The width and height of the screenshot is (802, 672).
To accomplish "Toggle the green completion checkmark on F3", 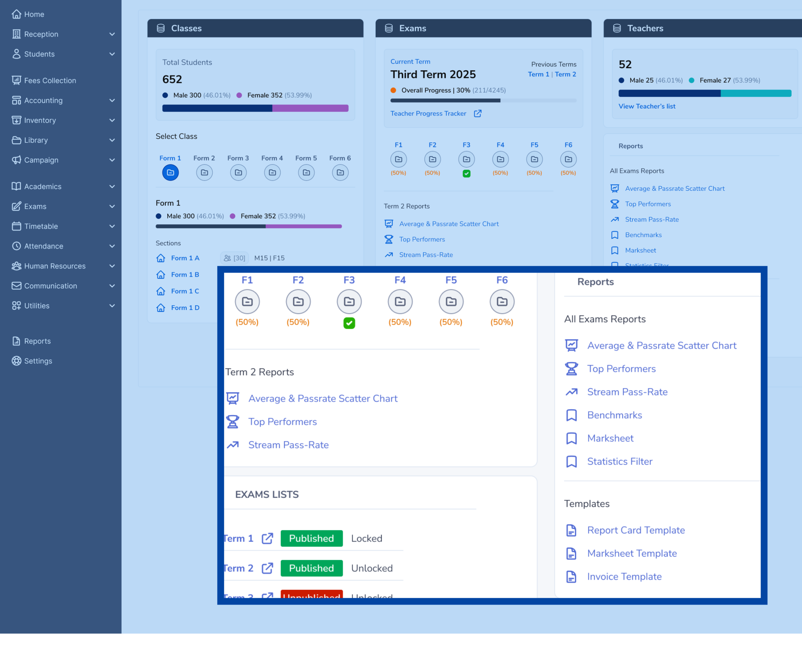I will pyautogui.click(x=349, y=323).
